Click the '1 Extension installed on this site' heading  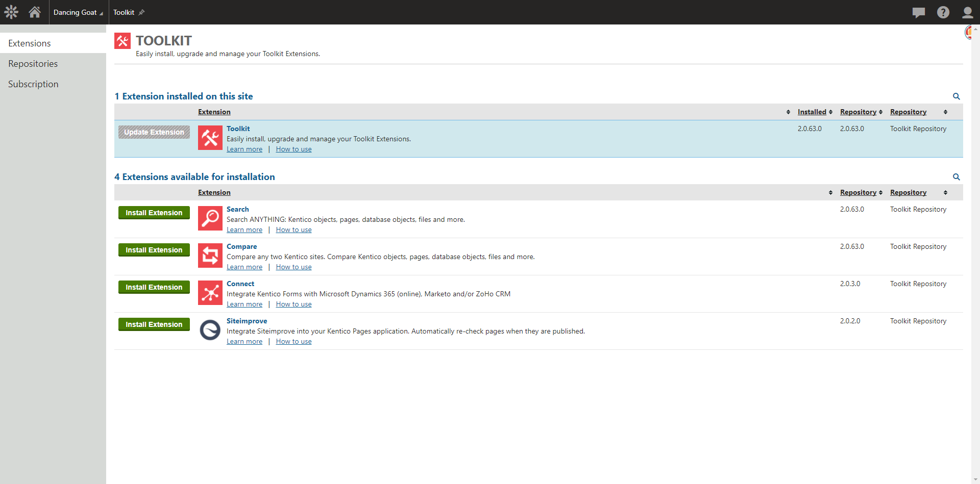pos(184,96)
